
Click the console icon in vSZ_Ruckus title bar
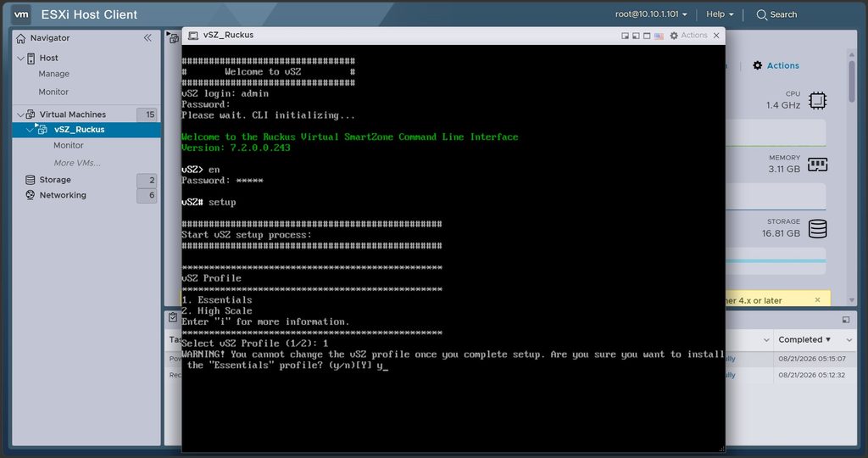click(192, 36)
